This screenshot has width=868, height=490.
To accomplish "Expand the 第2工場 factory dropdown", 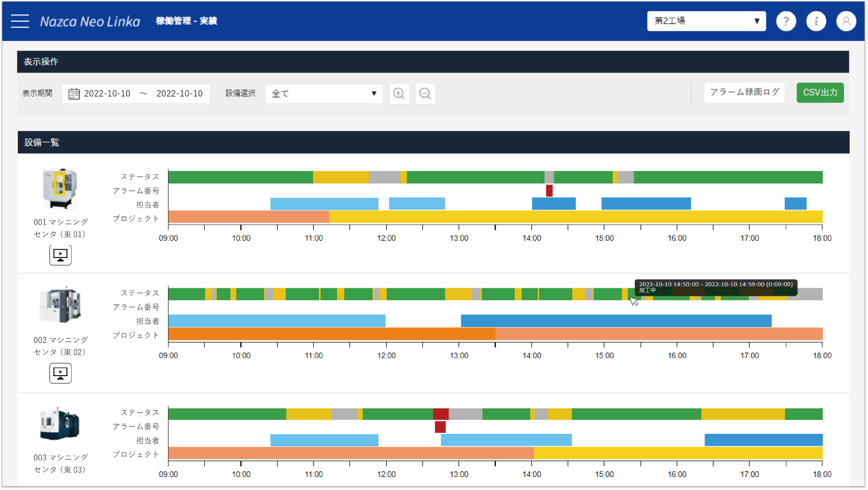I will (x=706, y=21).
